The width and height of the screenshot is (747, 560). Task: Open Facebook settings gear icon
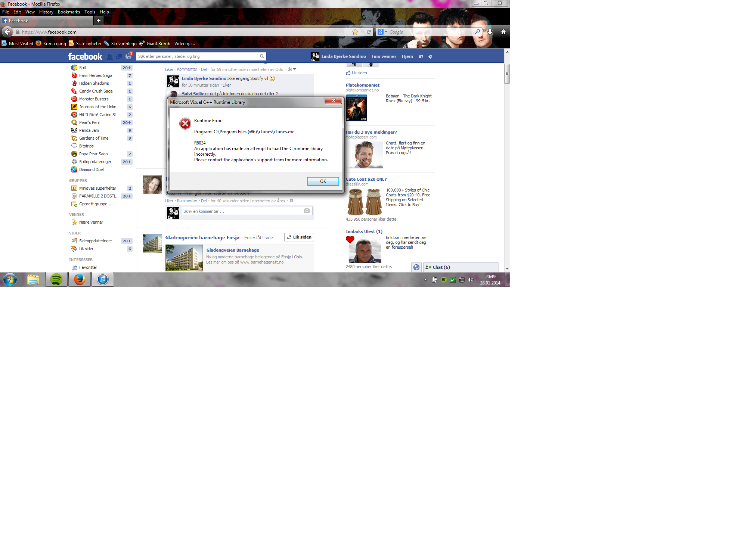[x=430, y=57]
